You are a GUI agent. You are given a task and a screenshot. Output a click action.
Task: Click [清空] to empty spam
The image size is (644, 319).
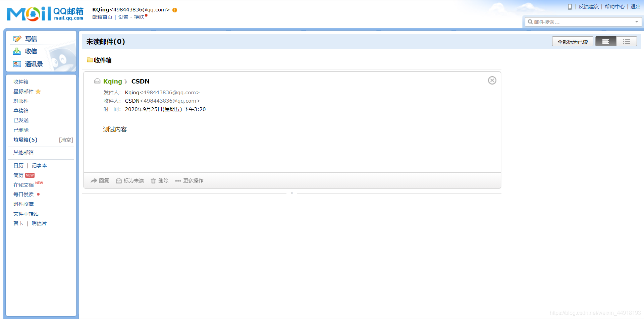click(x=66, y=140)
